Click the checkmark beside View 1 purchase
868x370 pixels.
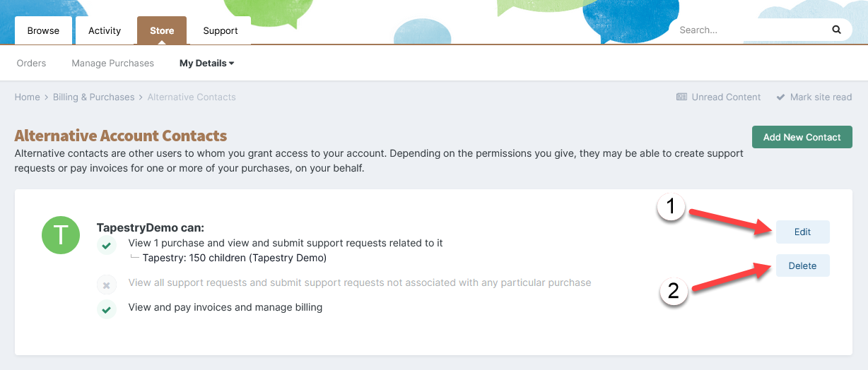point(107,246)
